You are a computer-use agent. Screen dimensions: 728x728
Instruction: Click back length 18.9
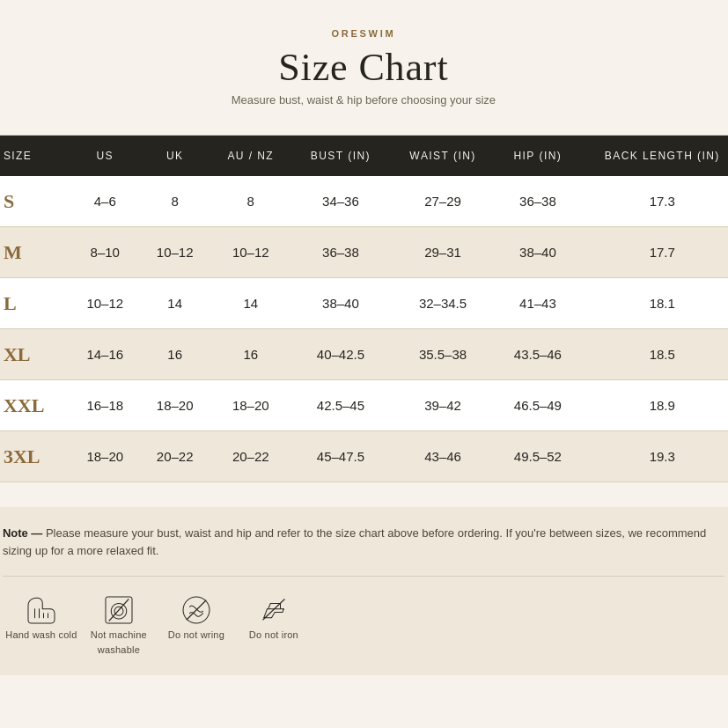pos(662,406)
